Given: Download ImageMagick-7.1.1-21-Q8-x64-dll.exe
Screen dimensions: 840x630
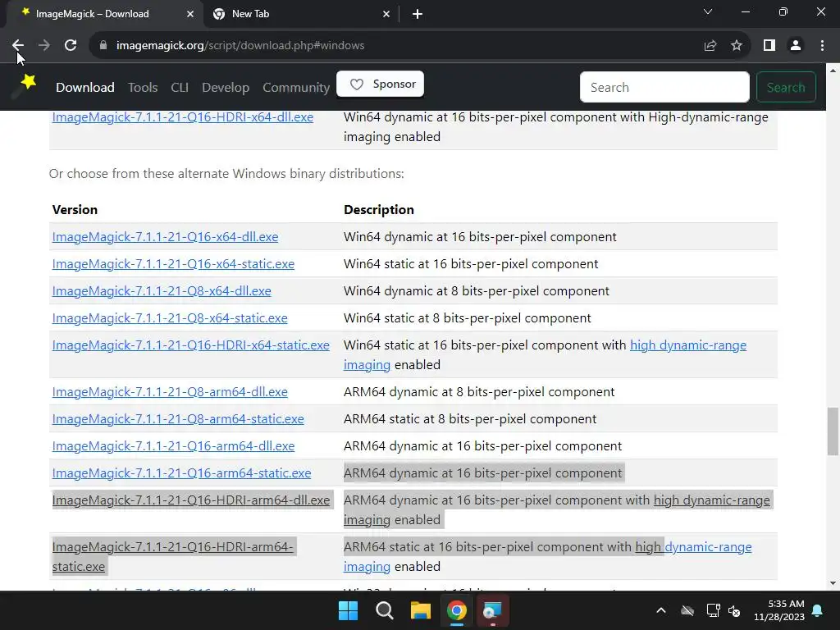Looking at the screenshot, I should pyautogui.click(x=162, y=291).
